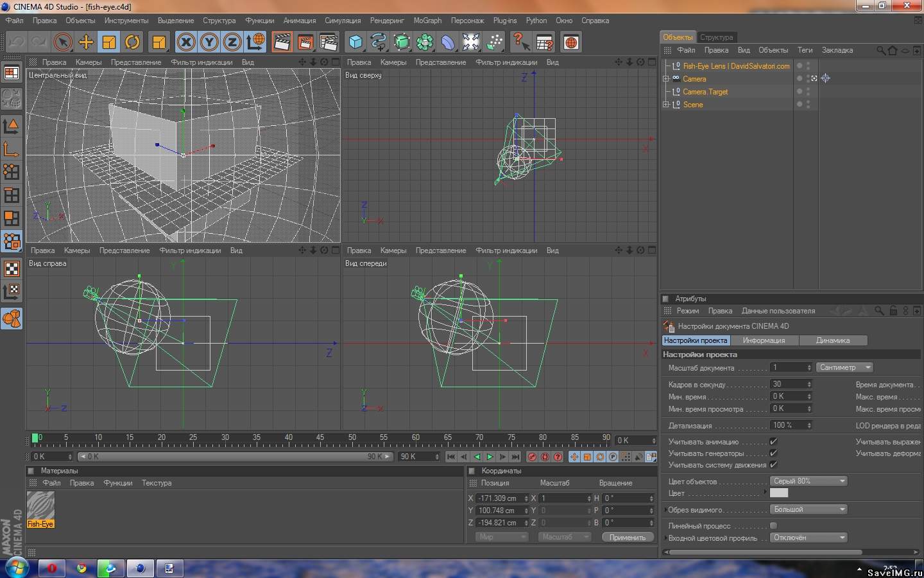Render the active view with clapperboard icon

(282, 42)
